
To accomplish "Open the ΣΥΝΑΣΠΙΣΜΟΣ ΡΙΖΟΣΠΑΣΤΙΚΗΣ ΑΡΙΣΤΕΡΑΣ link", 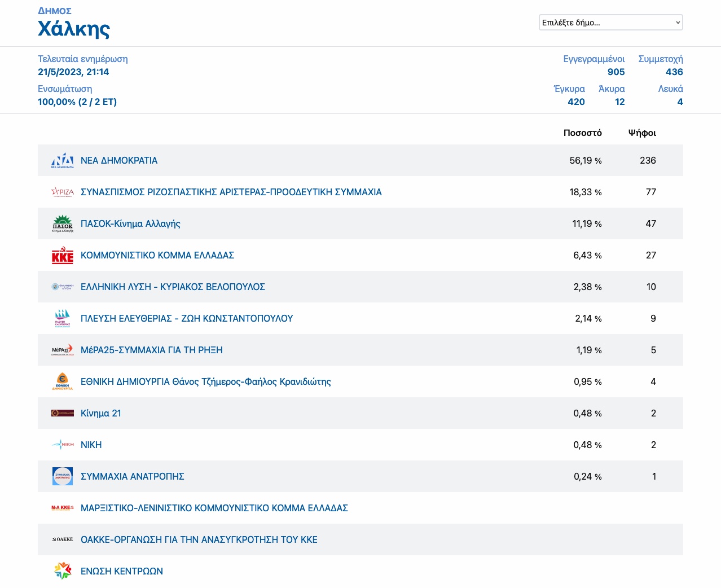I will (x=231, y=192).
